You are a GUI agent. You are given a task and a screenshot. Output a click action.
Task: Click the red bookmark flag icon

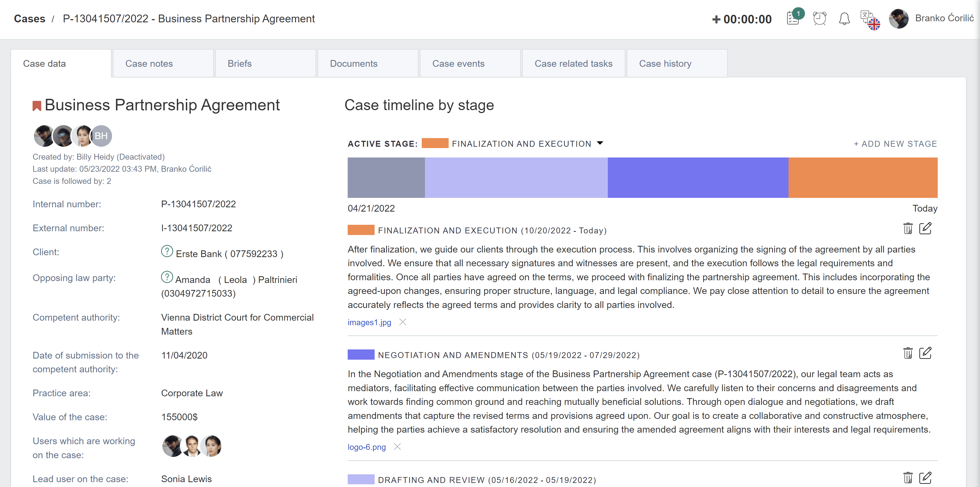click(37, 106)
